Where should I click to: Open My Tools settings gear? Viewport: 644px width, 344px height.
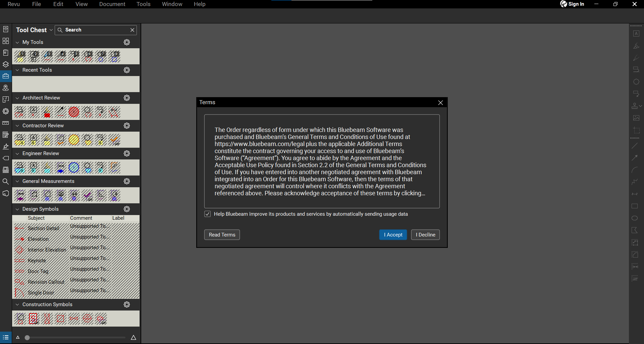127,42
